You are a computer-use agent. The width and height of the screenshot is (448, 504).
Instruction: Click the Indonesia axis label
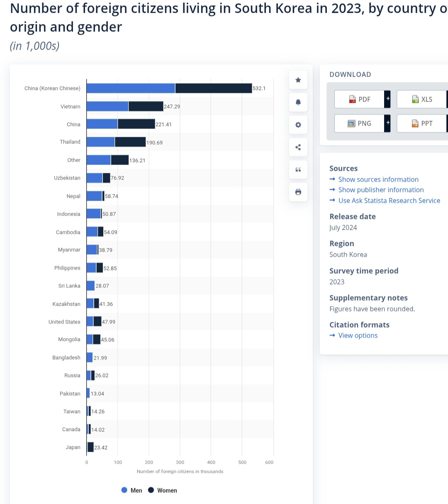(x=69, y=214)
